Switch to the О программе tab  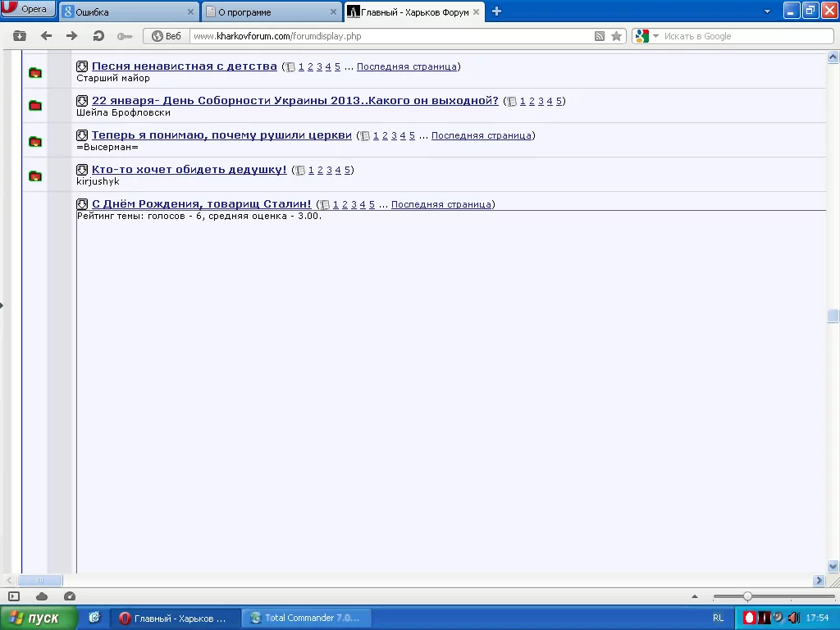[x=272, y=11]
